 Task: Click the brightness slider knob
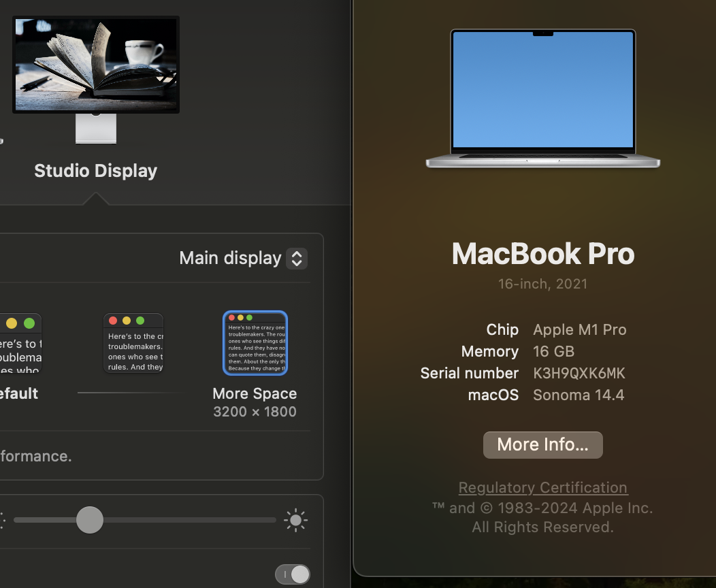pyautogui.click(x=90, y=520)
